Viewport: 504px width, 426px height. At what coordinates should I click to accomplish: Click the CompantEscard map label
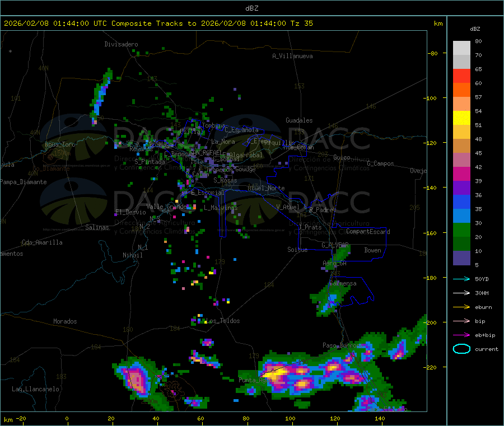(x=368, y=232)
